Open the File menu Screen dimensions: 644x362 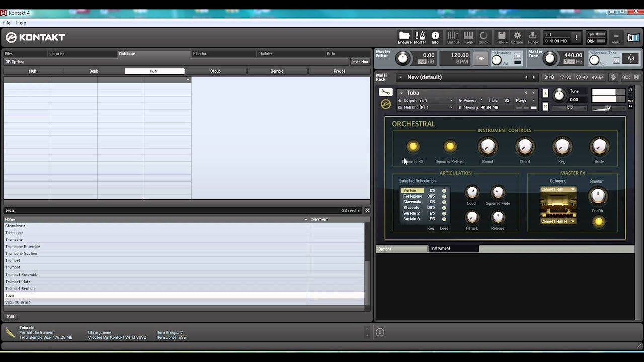coord(7,23)
